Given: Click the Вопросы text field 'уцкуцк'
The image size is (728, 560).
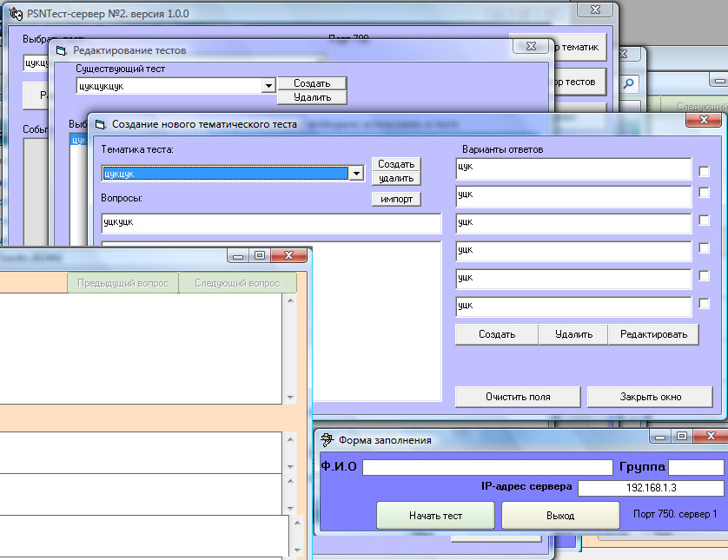Looking at the screenshot, I should [271, 224].
